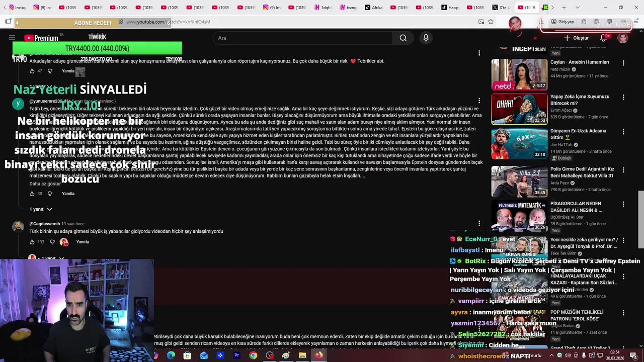Go to the YouTube Premium home logo
The width and height of the screenshot is (644, 362).
pyautogui.click(x=41, y=38)
